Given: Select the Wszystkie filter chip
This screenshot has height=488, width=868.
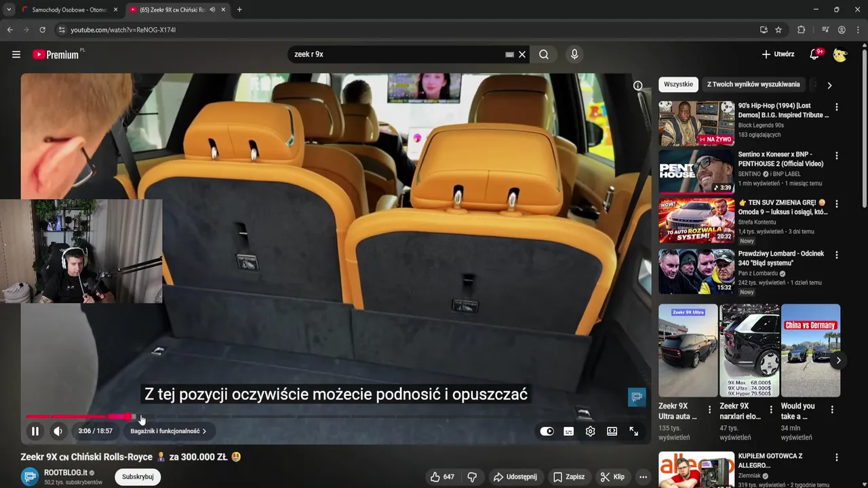Looking at the screenshot, I should pos(678,84).
